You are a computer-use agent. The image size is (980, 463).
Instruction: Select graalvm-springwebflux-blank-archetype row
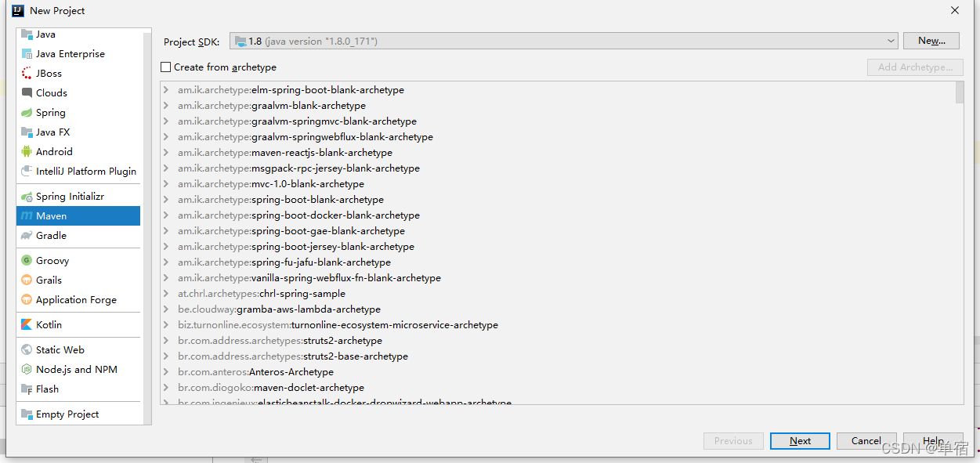pyautogui.click(x=558, y=137)
